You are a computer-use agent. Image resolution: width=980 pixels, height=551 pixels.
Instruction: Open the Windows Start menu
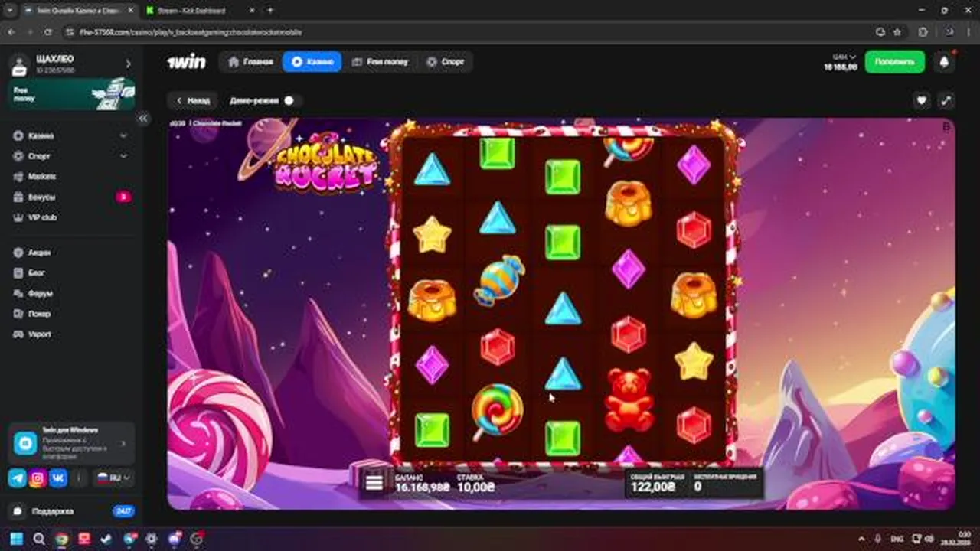pos(17,539)
